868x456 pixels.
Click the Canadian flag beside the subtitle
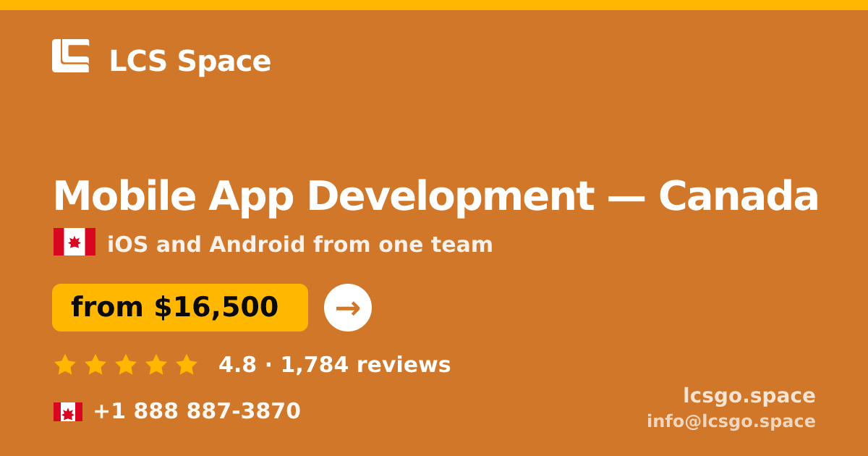tap(75, 242)
